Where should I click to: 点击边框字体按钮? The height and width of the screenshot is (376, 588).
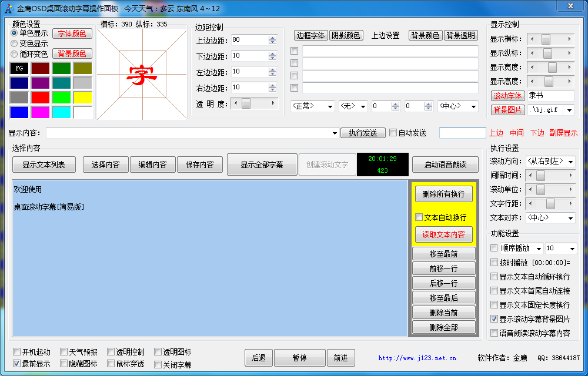click(310, 35)
